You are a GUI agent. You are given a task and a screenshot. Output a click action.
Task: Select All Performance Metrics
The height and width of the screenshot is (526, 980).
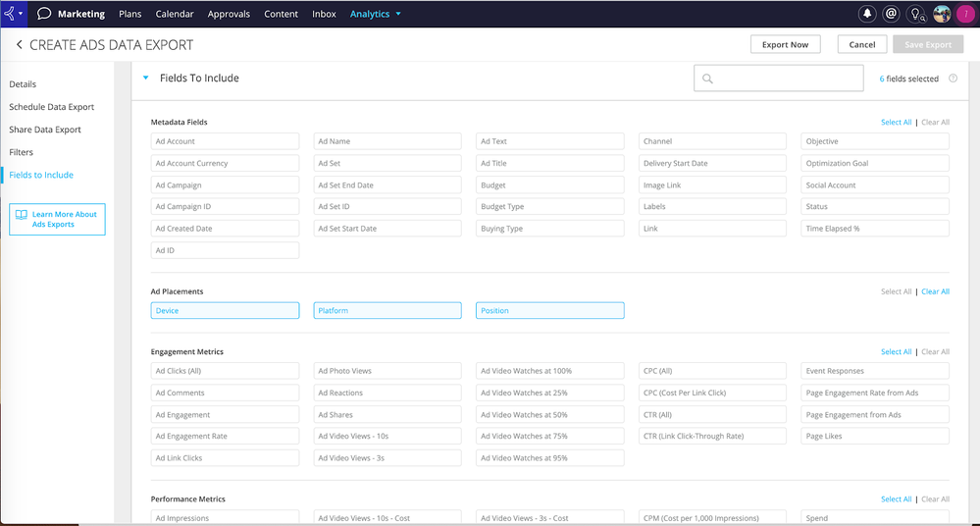(896, 500)
